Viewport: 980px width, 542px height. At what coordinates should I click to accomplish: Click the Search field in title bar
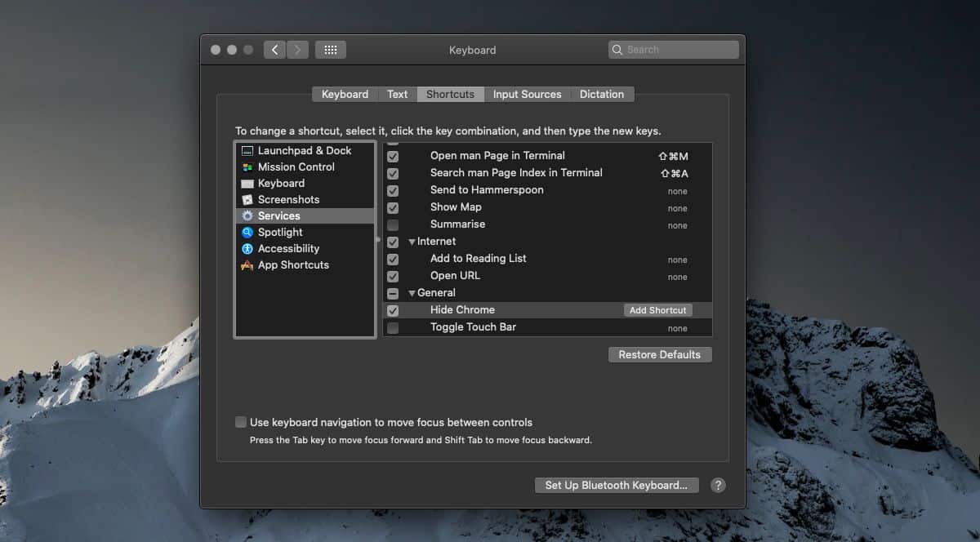click(x=674, y=50)
